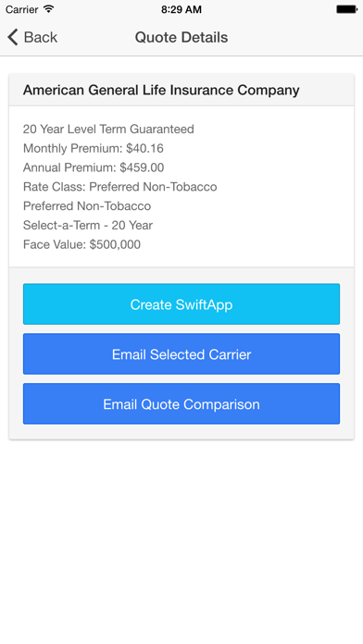Tap the Annual Premium: $459.00 line
The image size is (363, 644).
point(94,167)
